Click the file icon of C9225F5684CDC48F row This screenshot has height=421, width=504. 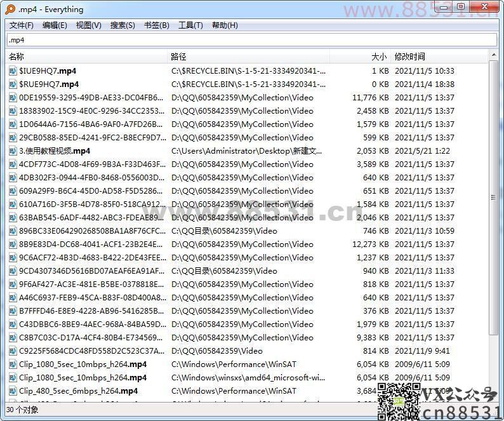pyautogui.click(x=13, y=351)
